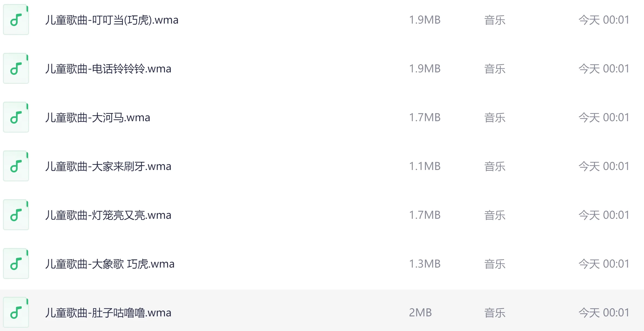
Task: Open file 儿童歌曲-电话铃铃铃.wma
Action: pos(108,69)
